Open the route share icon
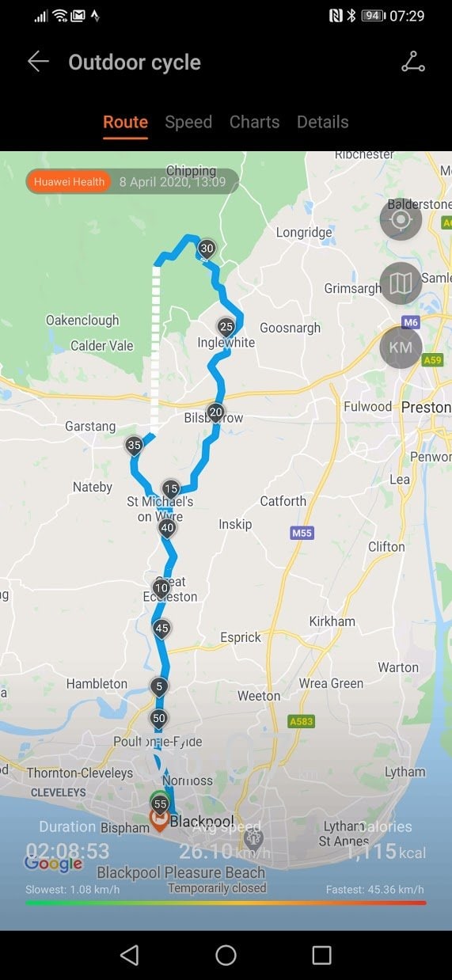This screenshot has width=452, height=980. [412, 63]
